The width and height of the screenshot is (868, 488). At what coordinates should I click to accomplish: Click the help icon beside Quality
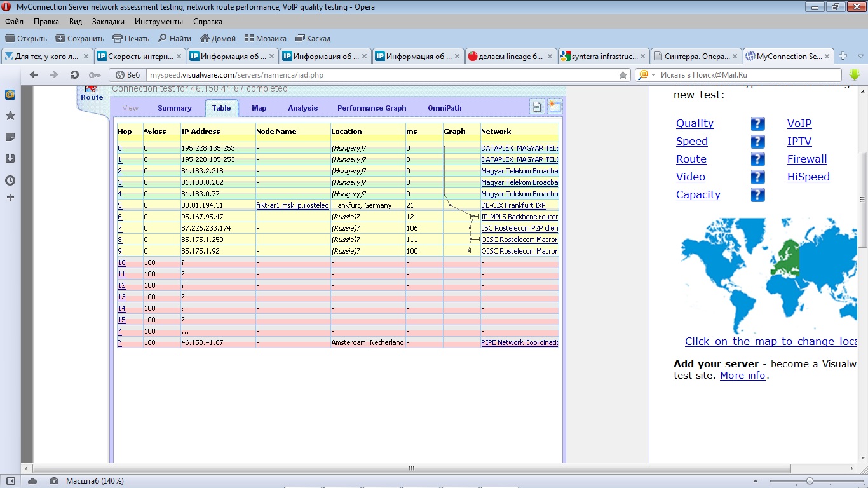(757, 124)
